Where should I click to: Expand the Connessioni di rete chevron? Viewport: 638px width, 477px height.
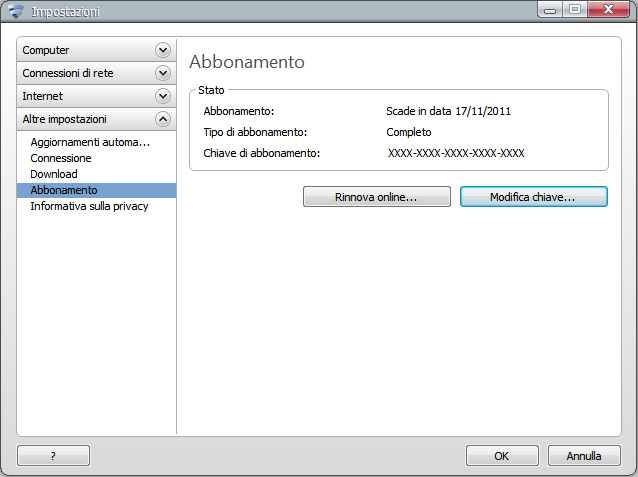[163, 73]
